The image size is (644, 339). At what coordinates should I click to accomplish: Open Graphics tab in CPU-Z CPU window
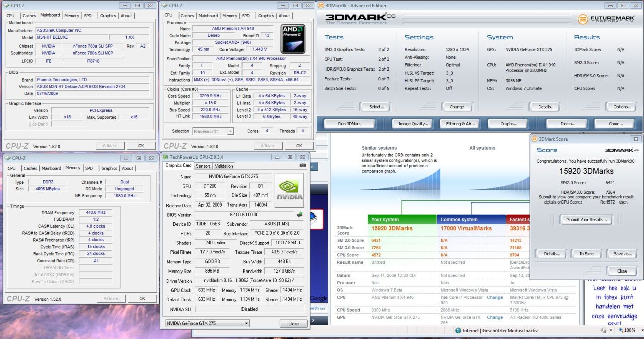266,16
